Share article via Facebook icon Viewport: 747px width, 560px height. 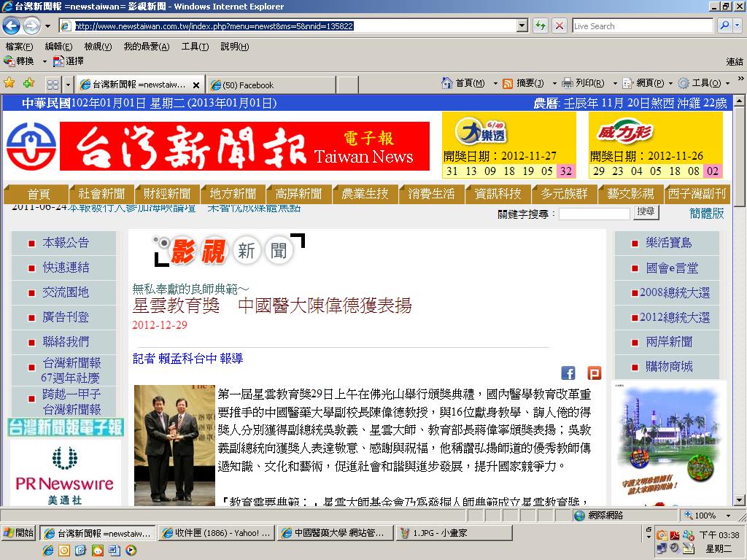[x=568, y=373]
